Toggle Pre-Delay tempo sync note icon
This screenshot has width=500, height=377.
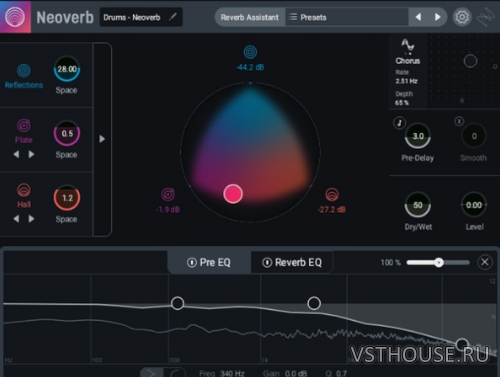click(x=399, y=123)
